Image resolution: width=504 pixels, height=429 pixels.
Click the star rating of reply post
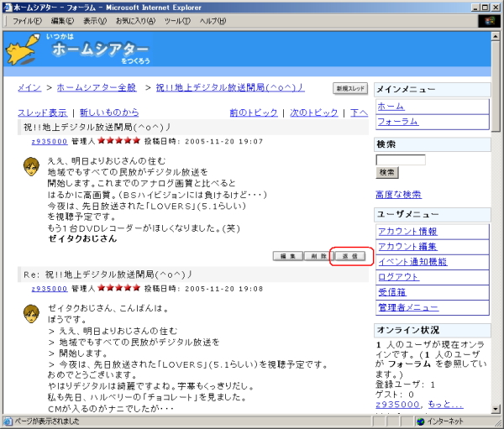pyautogui.click(x=118, y=288)
